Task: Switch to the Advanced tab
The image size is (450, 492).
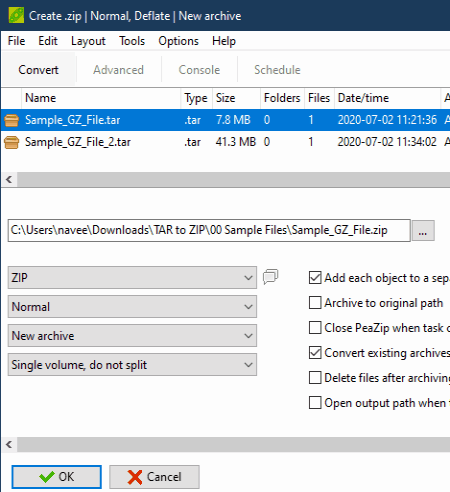Action: [x=118, y=70]
